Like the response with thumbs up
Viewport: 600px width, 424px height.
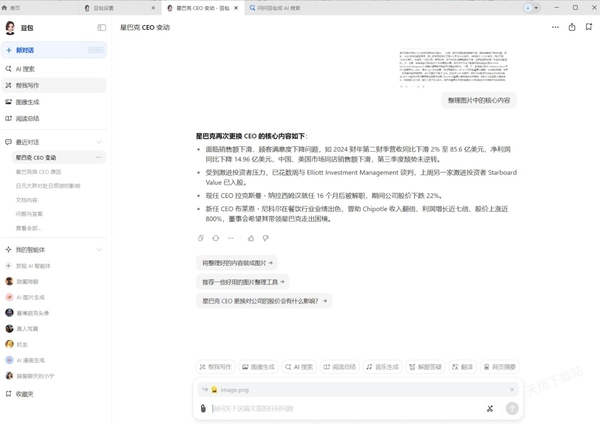pyautogui.click(x=251, y=238)
